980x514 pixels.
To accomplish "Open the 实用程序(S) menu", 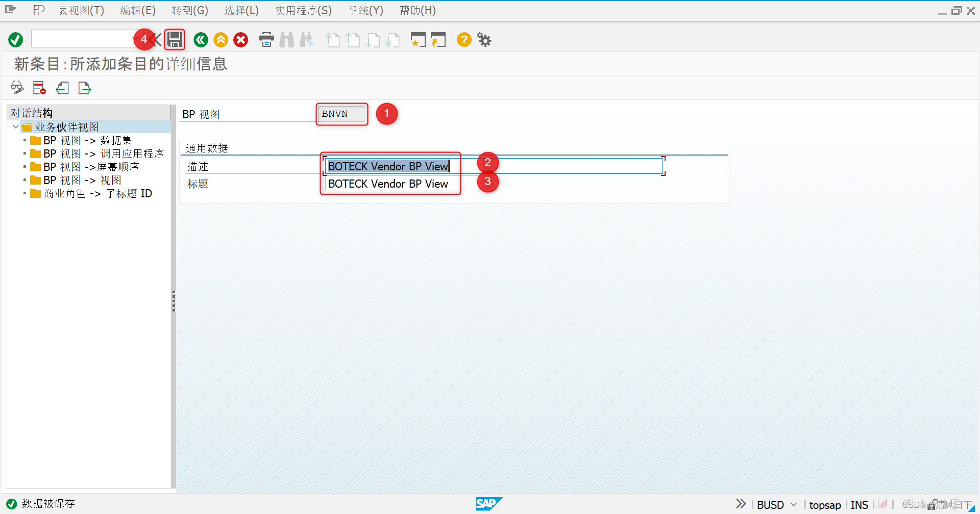I will [x=303, y=11].
